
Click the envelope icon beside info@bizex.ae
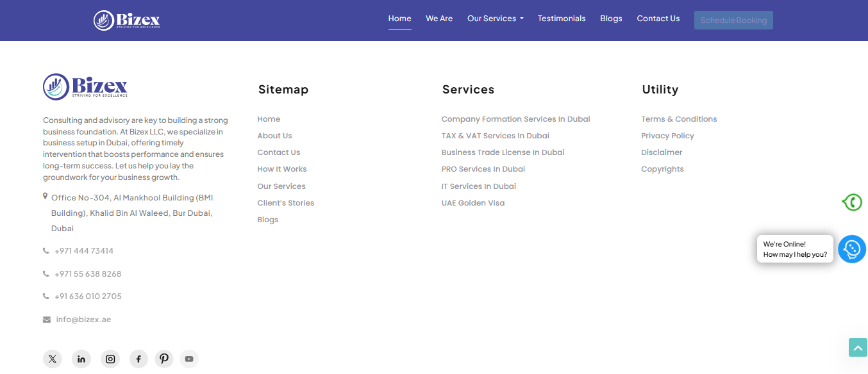point(47,320)
